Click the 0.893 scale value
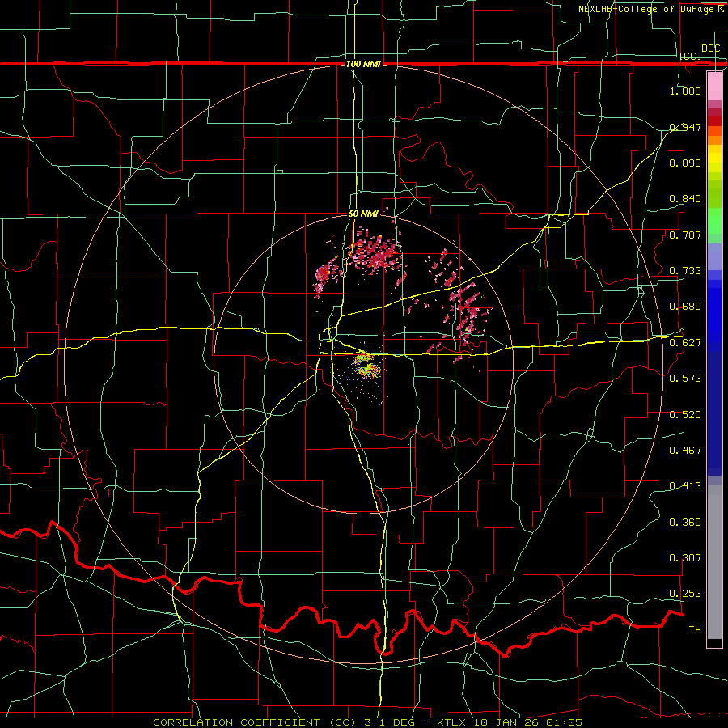The height and width of the screenshot is (728, 728). [685, 163]
